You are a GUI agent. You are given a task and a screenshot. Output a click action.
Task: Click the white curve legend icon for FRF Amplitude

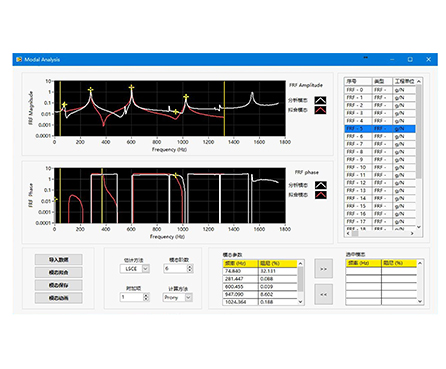pyautogui.click(x=320, y=100)
